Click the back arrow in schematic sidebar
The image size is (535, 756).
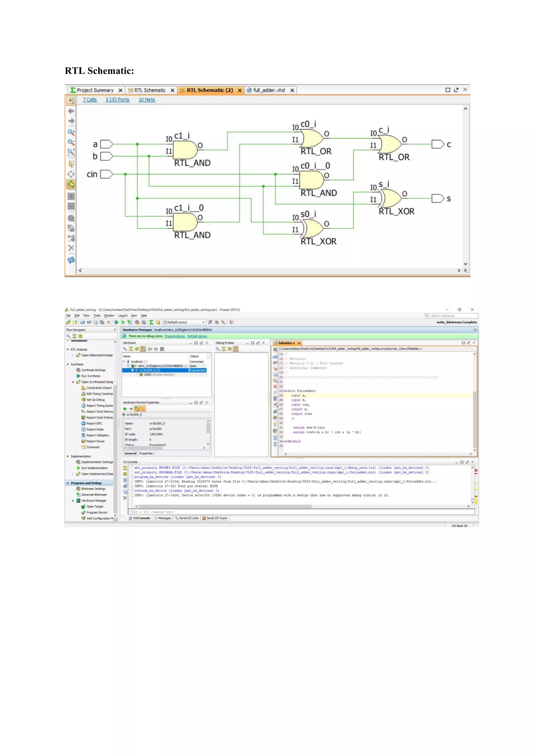[71, 111]
